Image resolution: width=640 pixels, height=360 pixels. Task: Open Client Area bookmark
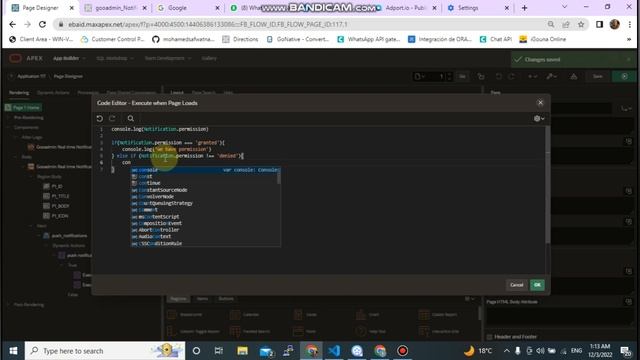click(41, 39)
